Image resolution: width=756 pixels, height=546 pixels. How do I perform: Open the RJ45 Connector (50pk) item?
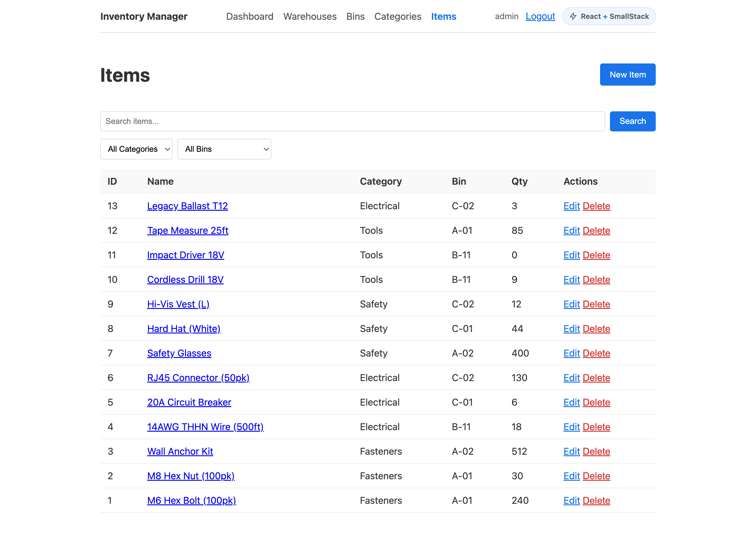[198, 378]
